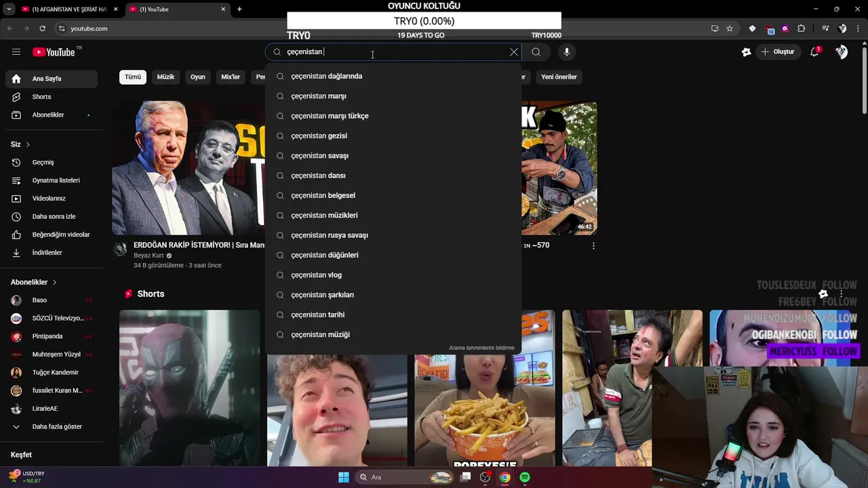Reload the page in Chrome
This screenshot has height=488, width=868.
coord(43,28)
